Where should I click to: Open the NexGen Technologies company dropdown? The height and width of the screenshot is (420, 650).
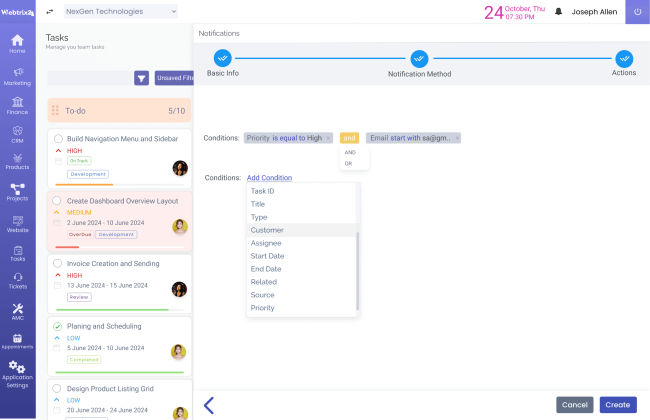coord(119,11)
